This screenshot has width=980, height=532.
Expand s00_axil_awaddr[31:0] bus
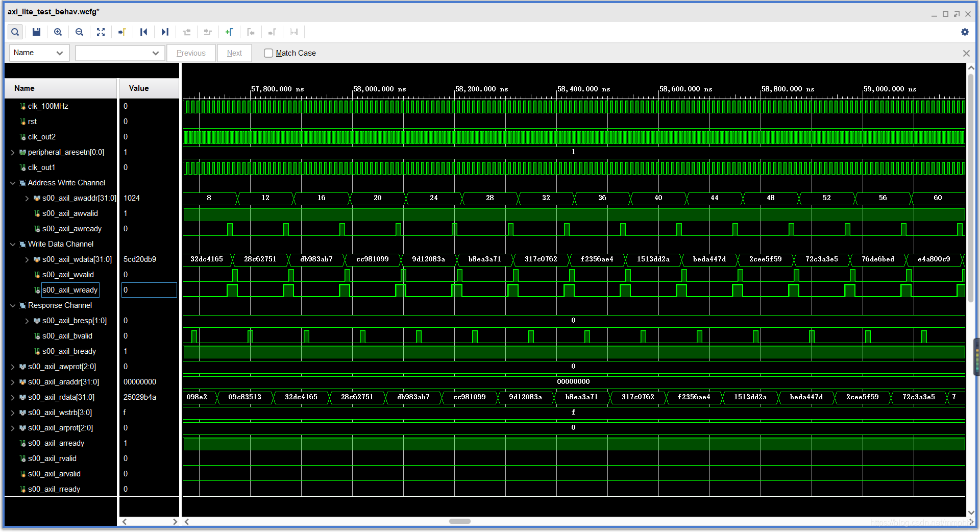click(27, 198)
